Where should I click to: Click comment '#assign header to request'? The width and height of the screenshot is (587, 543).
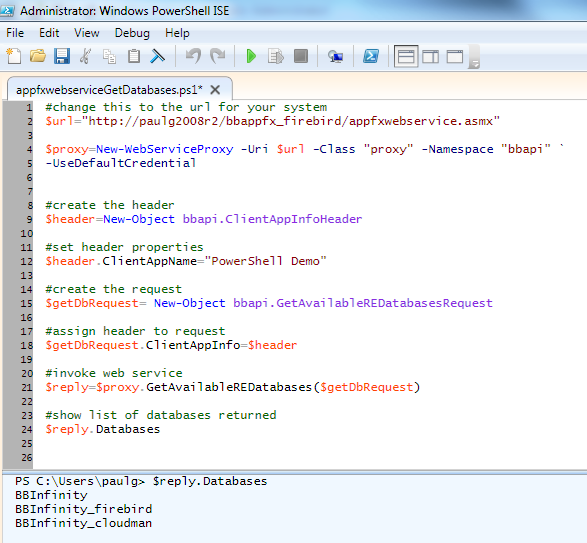coord(135,331)
